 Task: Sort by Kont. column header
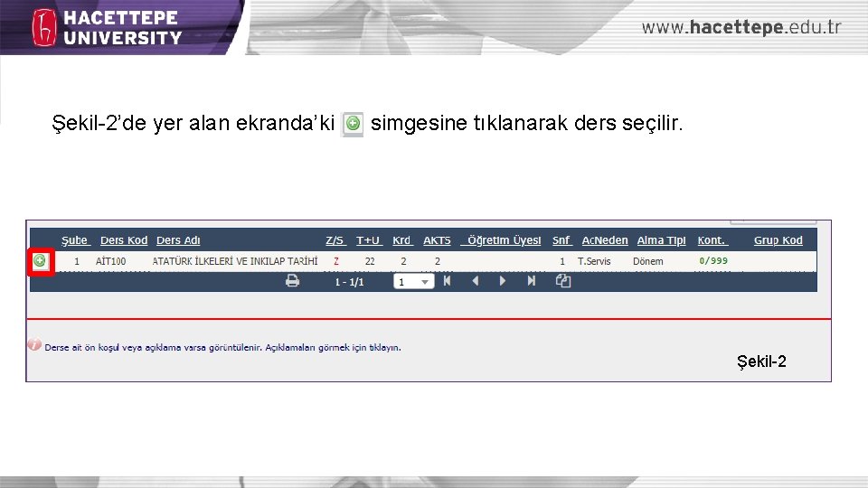click(x=712, y=240)
